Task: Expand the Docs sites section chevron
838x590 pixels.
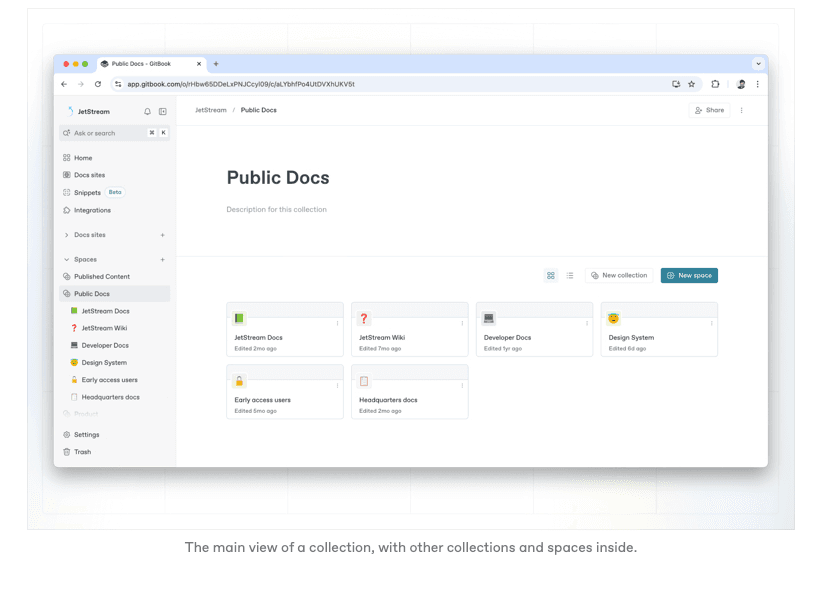Action: tap(67, 235)
